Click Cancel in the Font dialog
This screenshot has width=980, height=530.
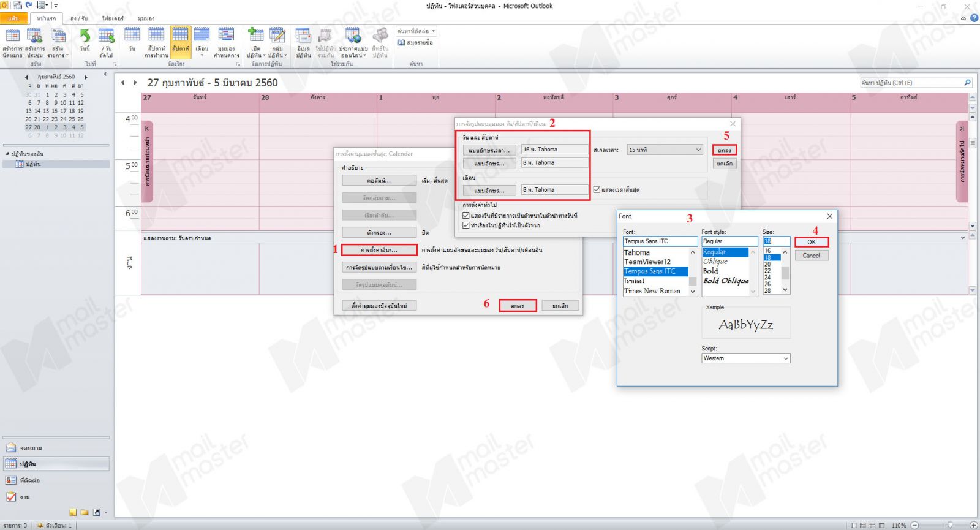pyautogui.click(x=812, y=256)
